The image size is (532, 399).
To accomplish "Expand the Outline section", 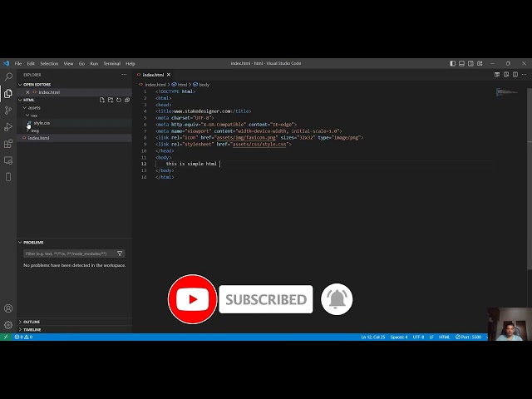I will tap(20, 322).
